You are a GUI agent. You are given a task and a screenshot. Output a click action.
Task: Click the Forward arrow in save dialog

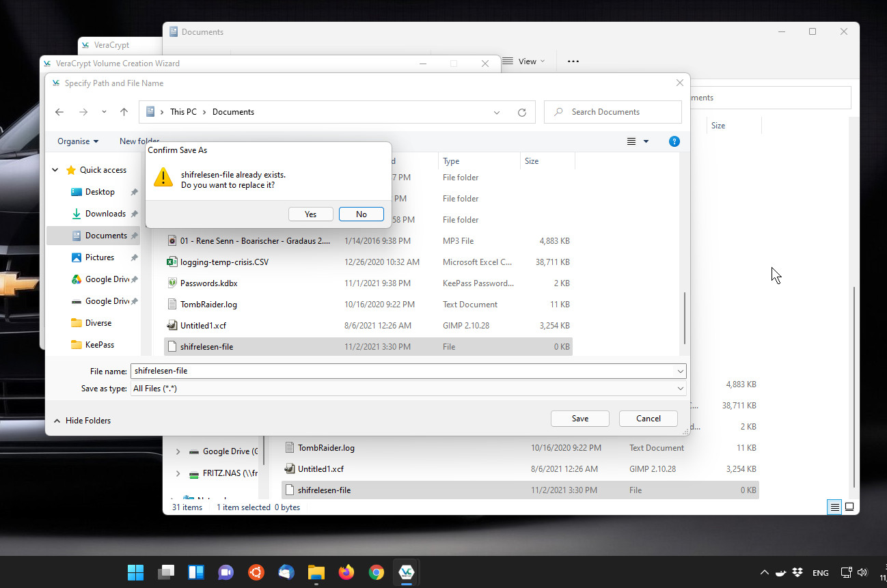(x=83, y=112)
